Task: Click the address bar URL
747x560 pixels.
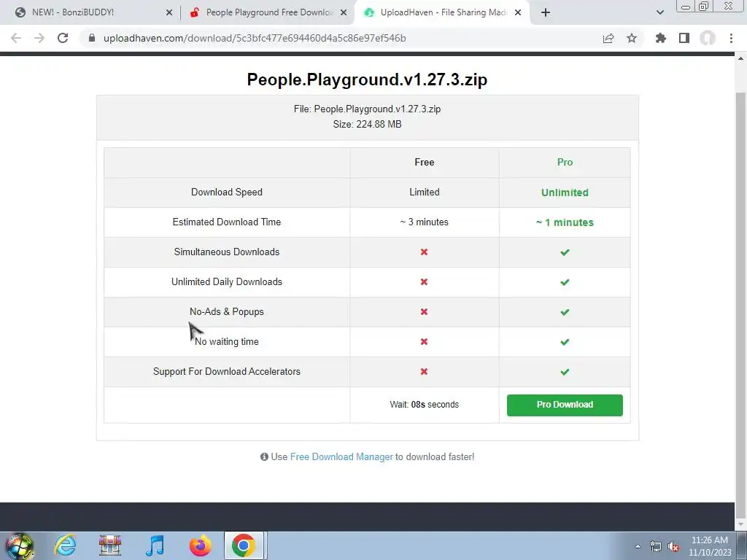Action: point(255,38)
